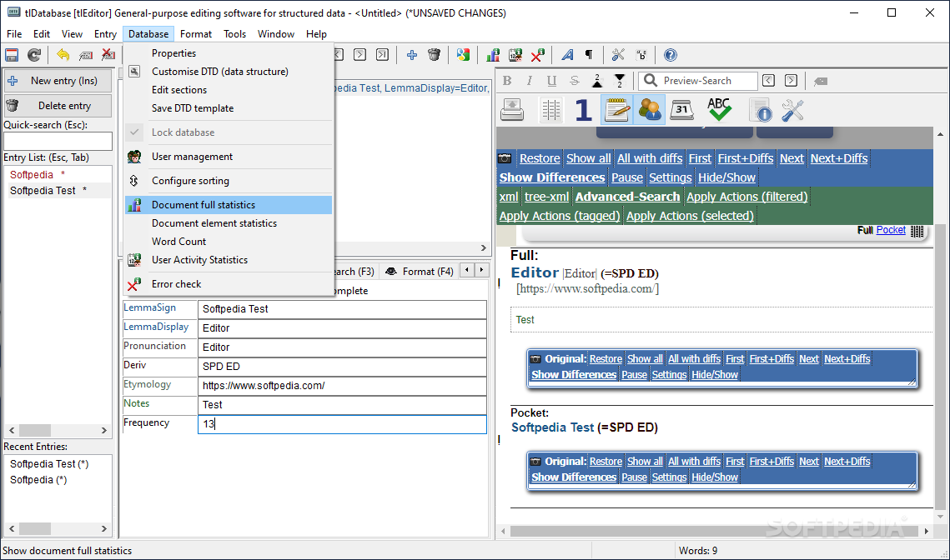Click the large blue number 1 icon
Screen dimensions: 950x560
tap(583, 109)
